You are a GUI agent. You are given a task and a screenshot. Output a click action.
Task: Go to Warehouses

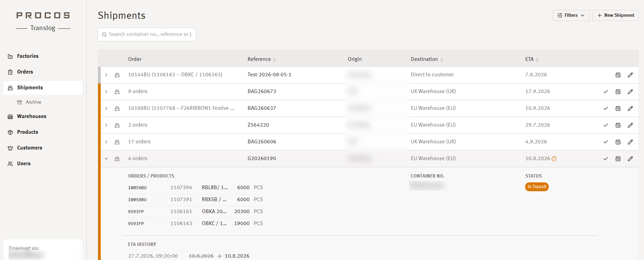(43, 116)
